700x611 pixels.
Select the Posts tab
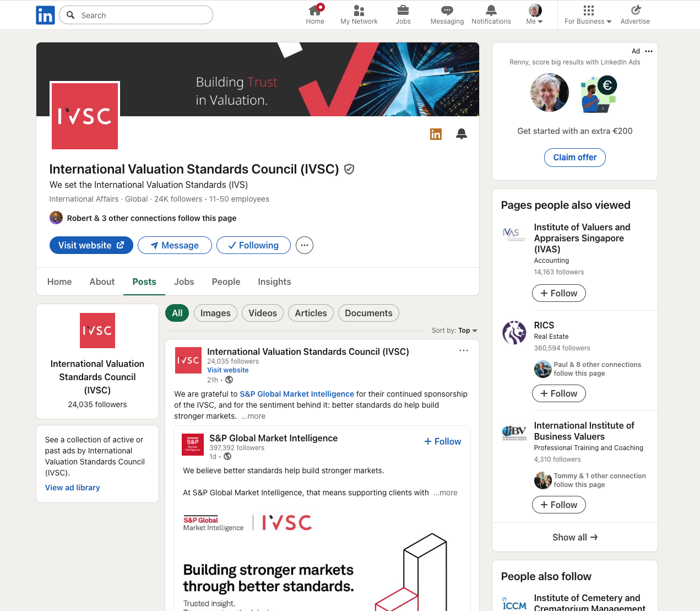coord(144,282)
